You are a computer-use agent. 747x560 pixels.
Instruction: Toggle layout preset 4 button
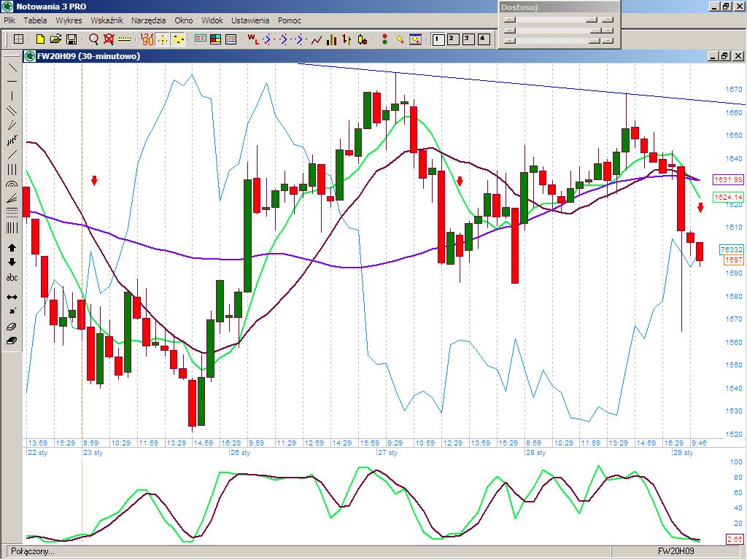[482, 39]
